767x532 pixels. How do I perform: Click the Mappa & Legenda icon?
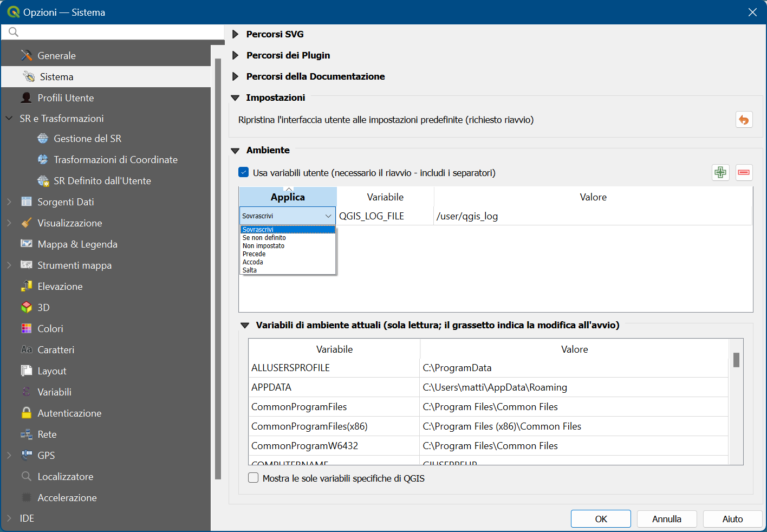coord(27,244)
